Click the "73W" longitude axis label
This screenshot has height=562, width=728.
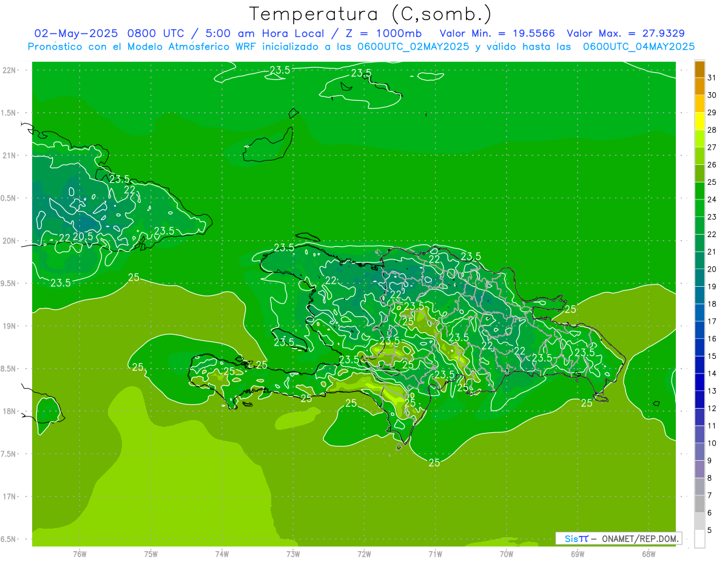pos(293,554)
